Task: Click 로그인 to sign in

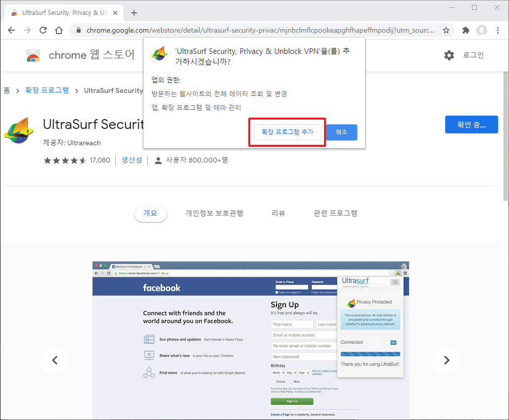Action: click(473, 55)
